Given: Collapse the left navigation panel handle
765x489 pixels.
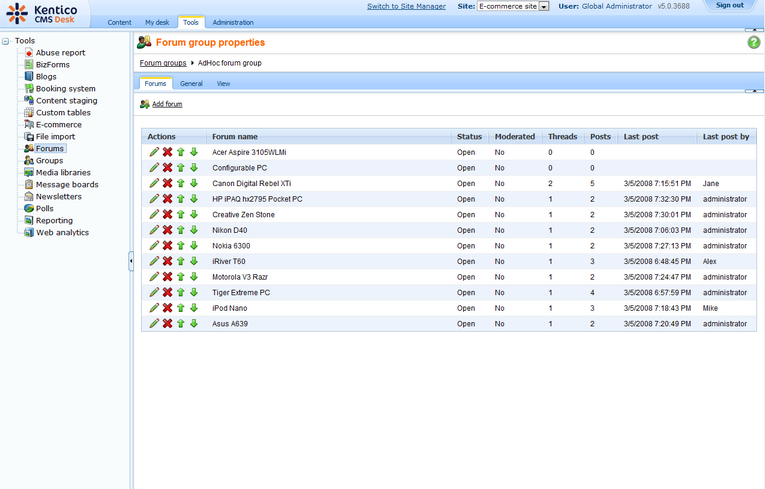Looking at the screenshot, I should pos(131,261).
